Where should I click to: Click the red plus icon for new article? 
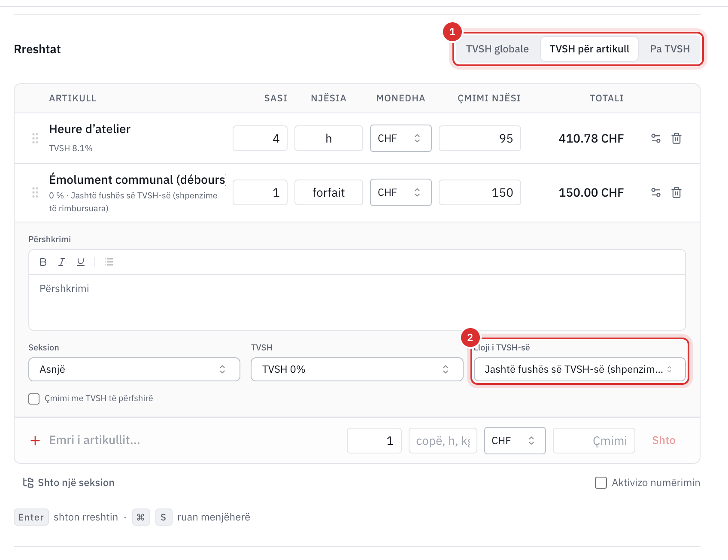pyautogui.click(x=35, y=441)
